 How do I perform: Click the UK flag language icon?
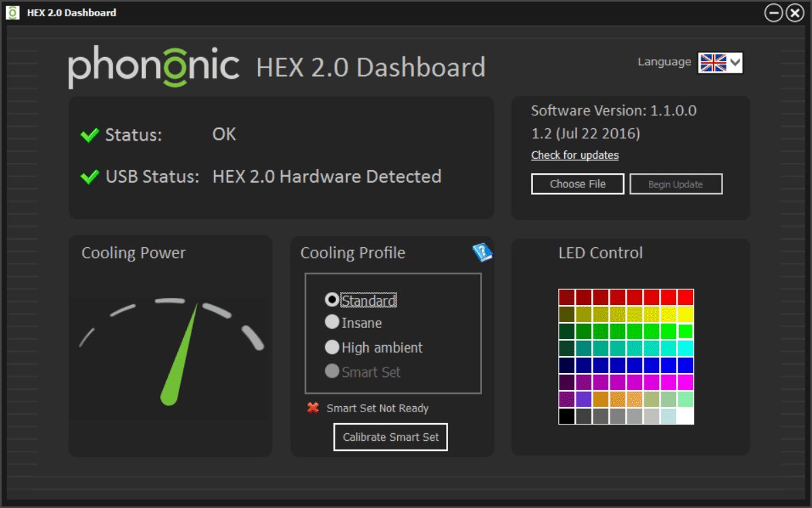(x=713, y=62)
